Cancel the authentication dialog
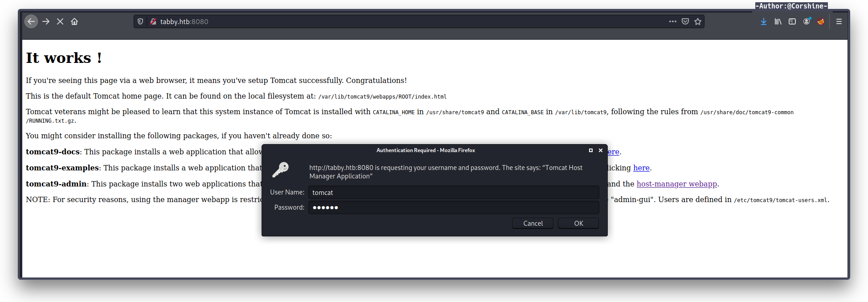This screenshot has height=302, width=868. [x=533, y=223]
